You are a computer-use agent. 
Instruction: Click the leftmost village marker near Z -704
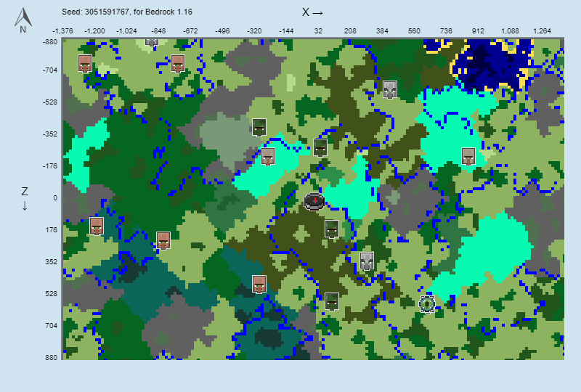tap(85, 63)
